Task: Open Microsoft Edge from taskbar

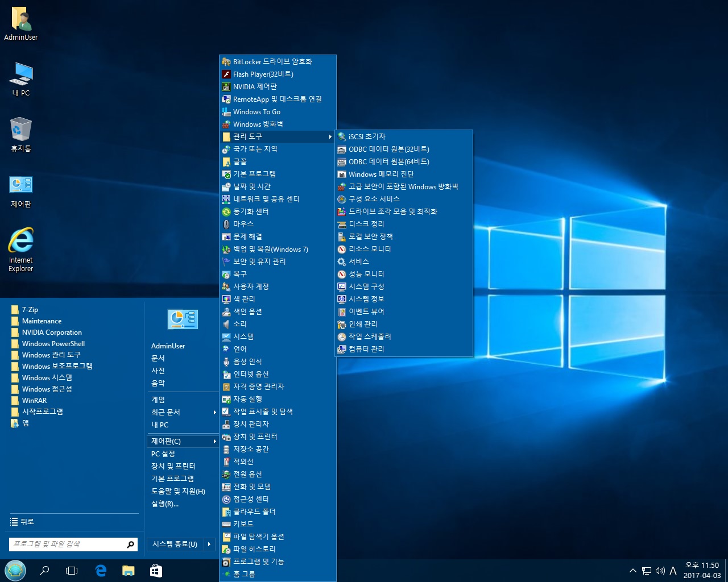Action: pos(101,570)
